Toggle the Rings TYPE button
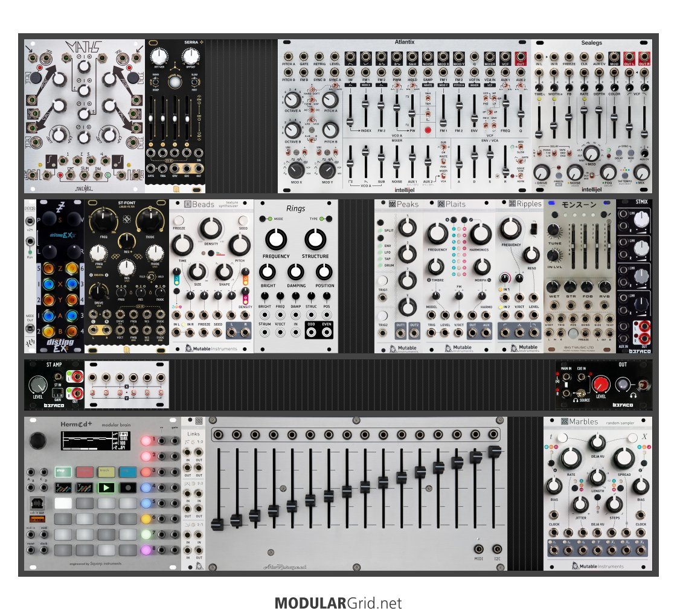 pos(329,219)
